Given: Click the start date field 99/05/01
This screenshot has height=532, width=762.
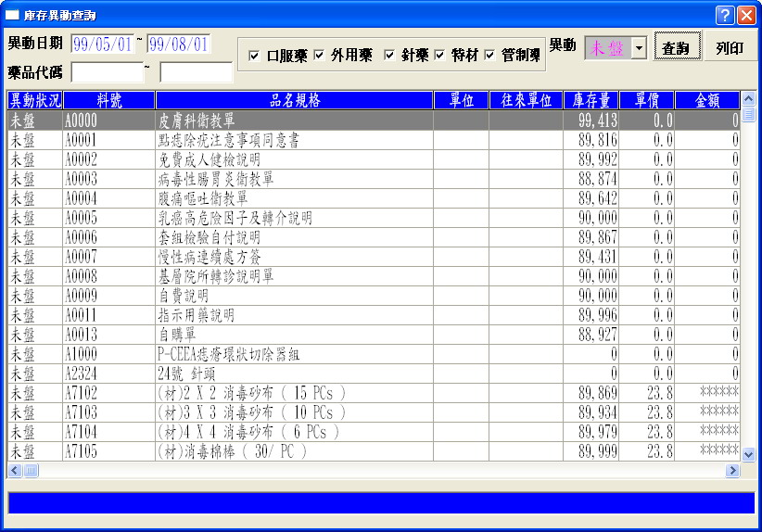Looking at the screenshot, I should [x=103, y=44].
